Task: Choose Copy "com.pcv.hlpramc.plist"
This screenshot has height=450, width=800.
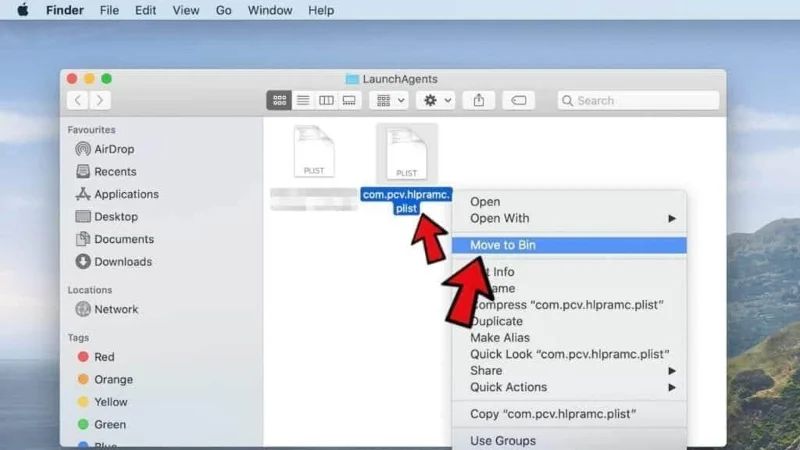Action: pyautogui.click(x=569, y=414)
